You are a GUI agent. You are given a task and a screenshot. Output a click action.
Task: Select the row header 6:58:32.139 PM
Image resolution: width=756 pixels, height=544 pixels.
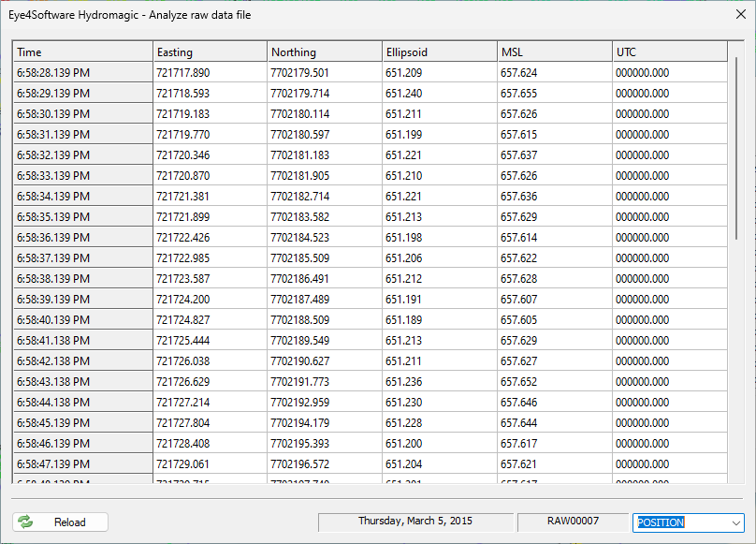pyautogui.click(x=83, y=154)
